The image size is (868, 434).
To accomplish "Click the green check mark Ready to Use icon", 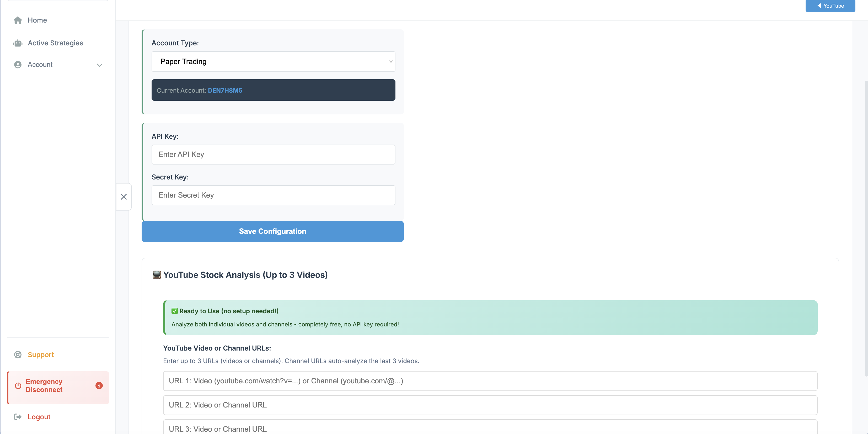I will (175, 311).
